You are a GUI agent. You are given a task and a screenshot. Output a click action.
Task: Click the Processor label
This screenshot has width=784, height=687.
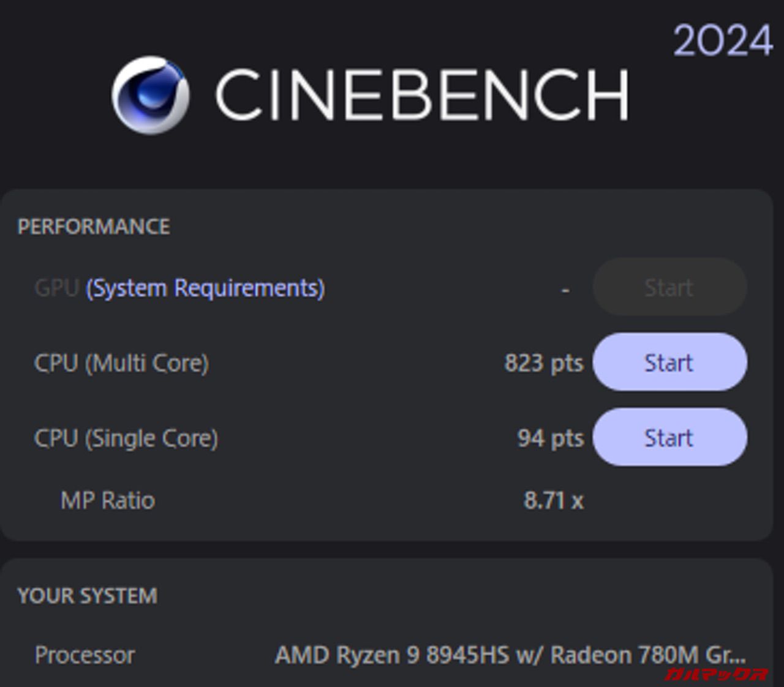tap(85, 655)
